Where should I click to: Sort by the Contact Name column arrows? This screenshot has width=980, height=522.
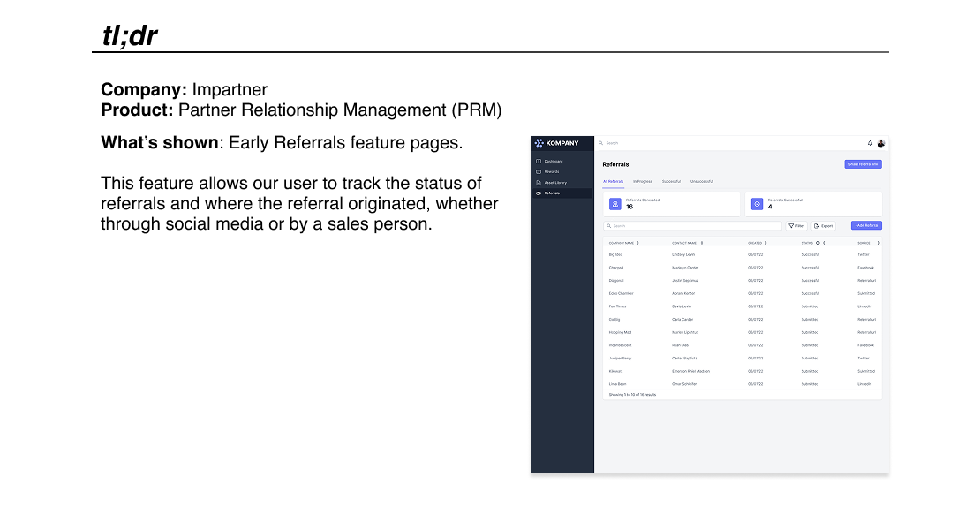702,242
